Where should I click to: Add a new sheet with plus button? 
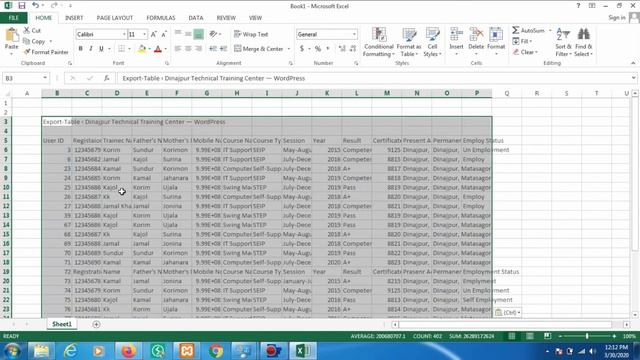[x=96, y=324]
